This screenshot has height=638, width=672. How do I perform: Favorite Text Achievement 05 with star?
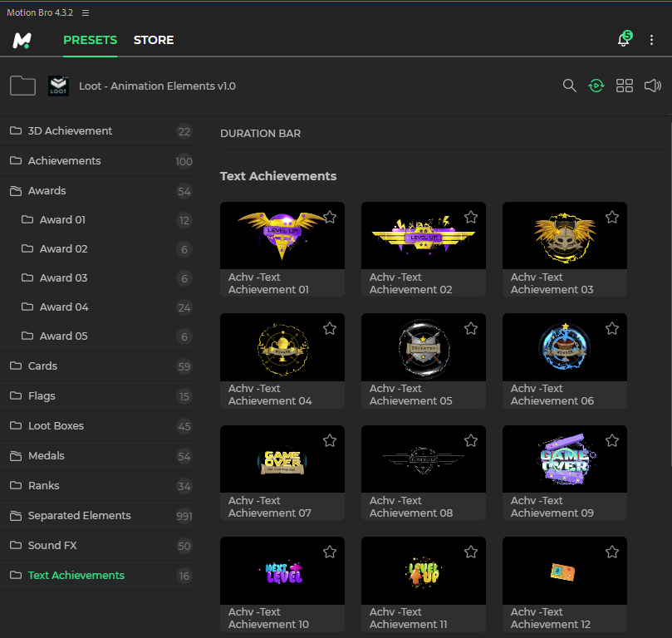tap(471, 329)
